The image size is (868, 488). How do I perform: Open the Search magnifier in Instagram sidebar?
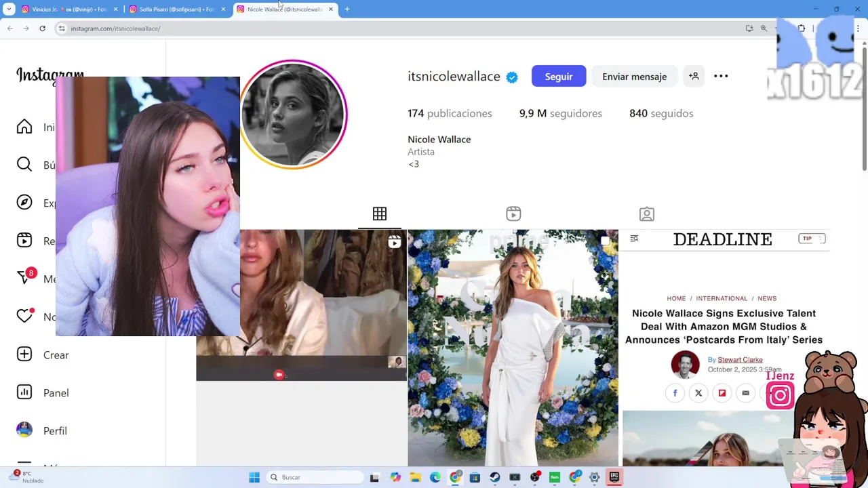(24, 165)
